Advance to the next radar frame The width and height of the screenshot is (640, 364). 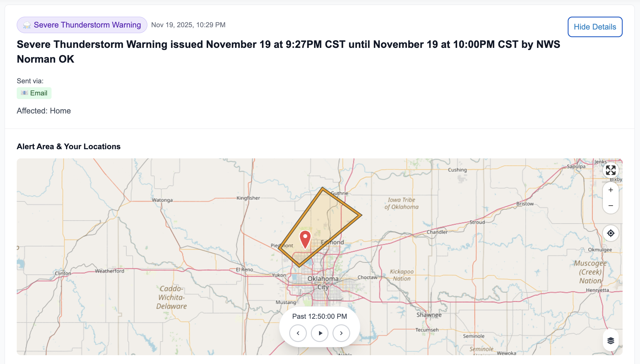341,333
